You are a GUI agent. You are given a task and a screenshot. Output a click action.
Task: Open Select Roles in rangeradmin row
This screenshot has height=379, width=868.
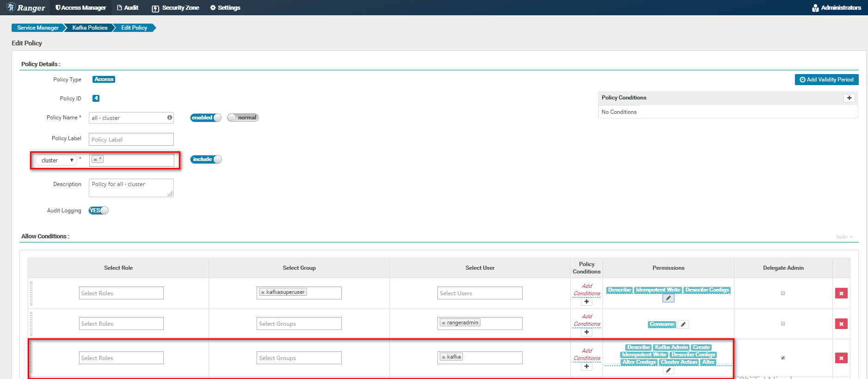click(121, 323)
